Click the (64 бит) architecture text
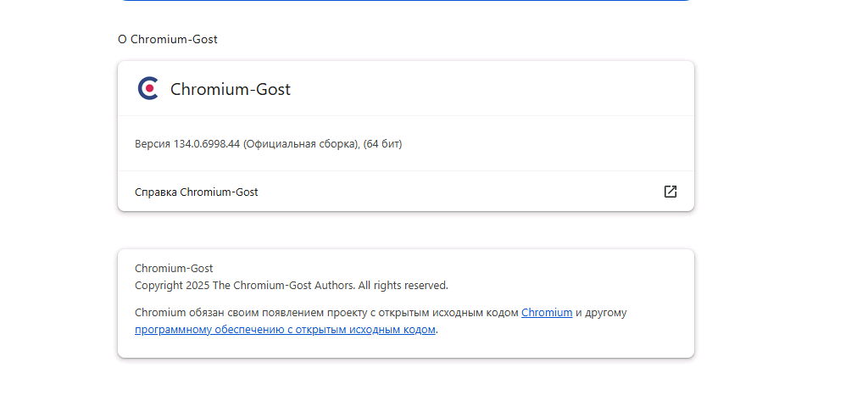Screen dimensions: 868x401 (x=382, y=144)
